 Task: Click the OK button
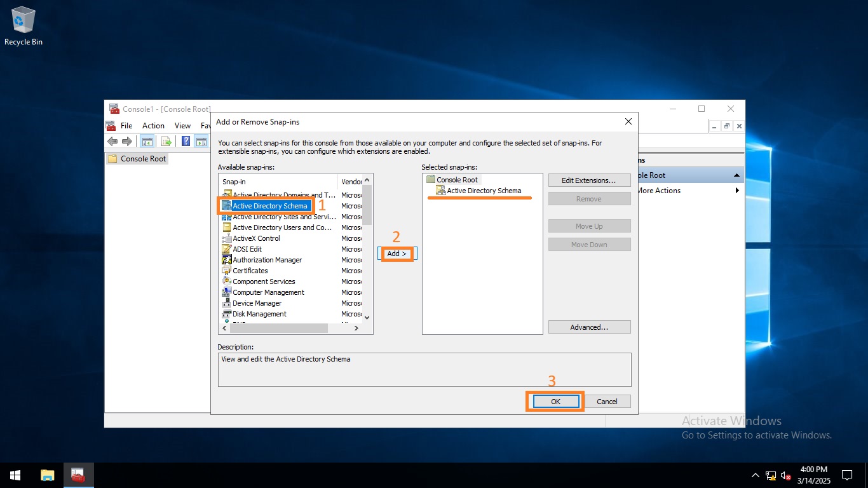click(555, 402)
